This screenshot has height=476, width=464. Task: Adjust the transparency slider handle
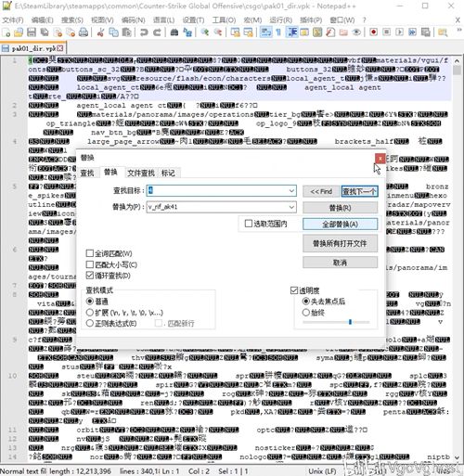click(350, 322)
